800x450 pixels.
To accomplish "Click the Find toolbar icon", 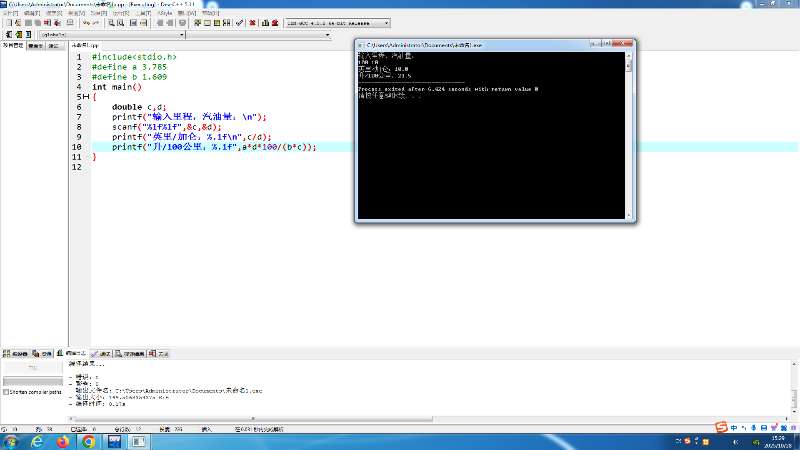I will point(111,23).
